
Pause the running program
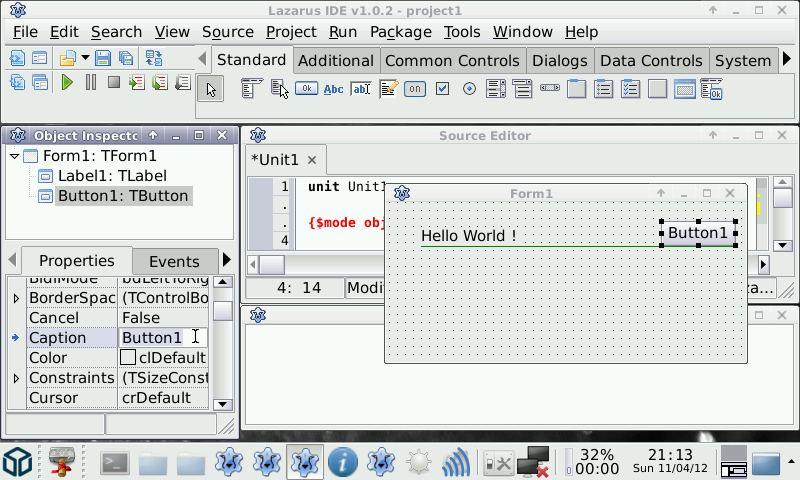pyautogui.click(x=91, y=82)
